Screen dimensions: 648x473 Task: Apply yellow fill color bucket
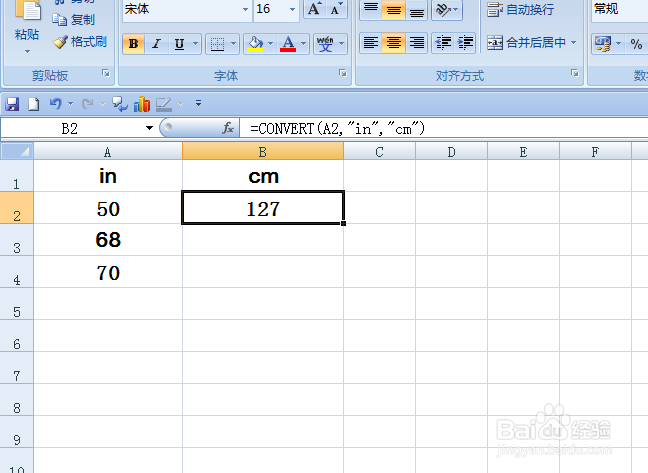coord(255,44)
